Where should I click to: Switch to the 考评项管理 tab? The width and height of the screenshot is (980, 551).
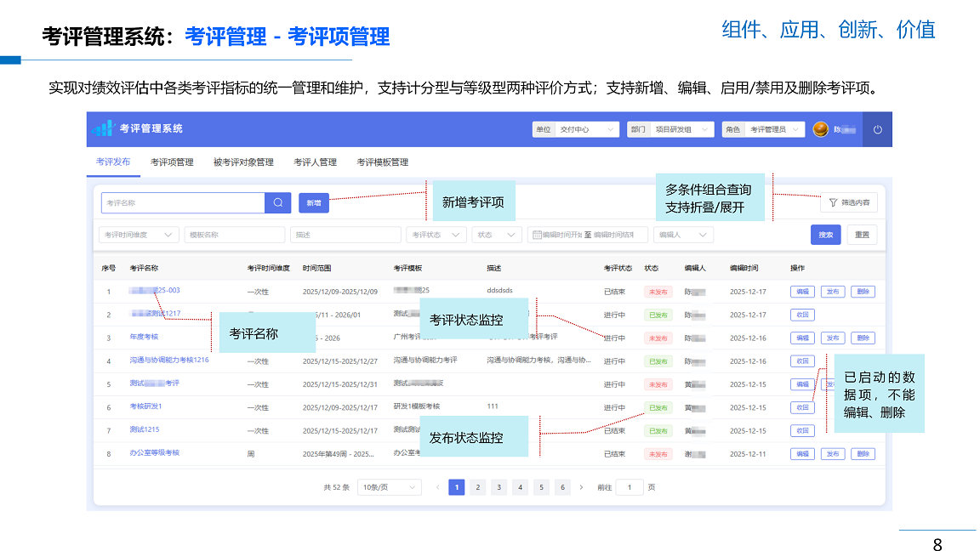pyautogui.click(x=172, y=162)
